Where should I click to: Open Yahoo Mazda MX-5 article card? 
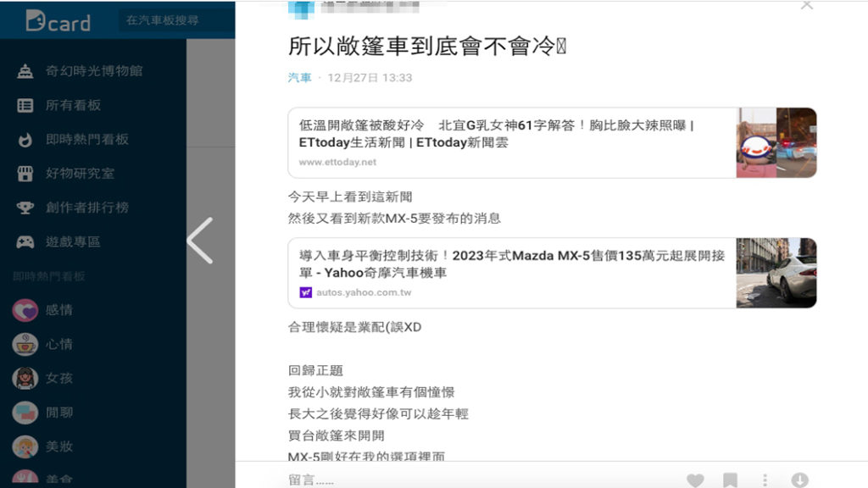click(x=552, y=273)
